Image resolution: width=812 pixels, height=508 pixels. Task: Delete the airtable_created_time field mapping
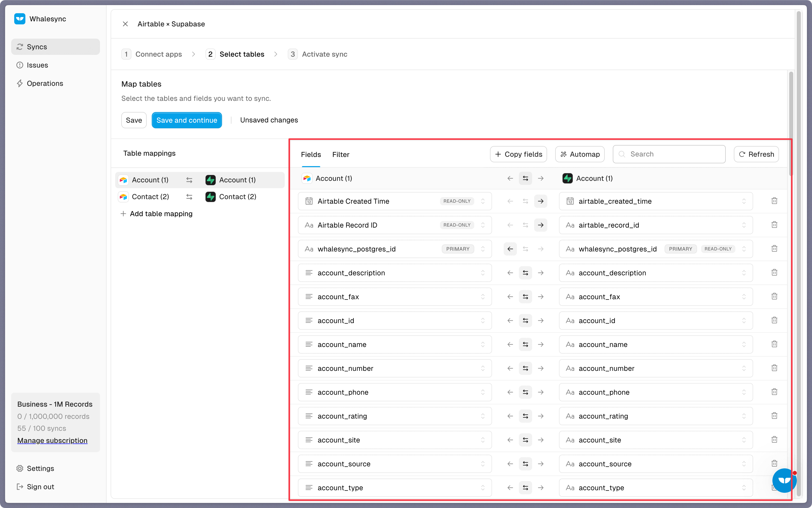pyautogui.click(x=774, y=201)
